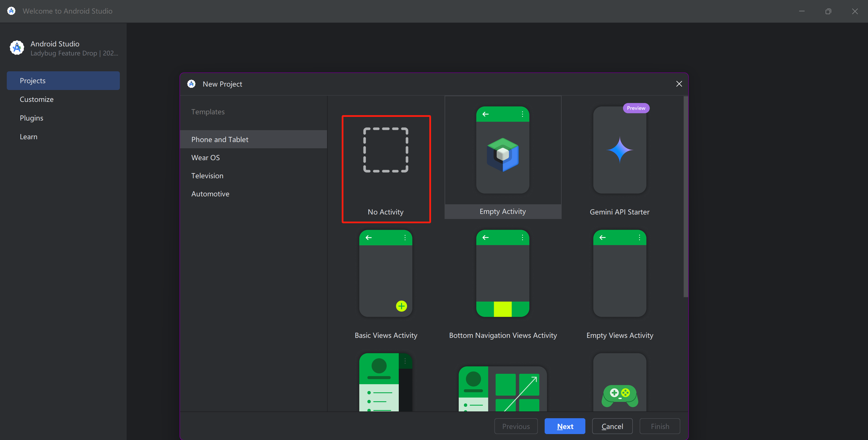Click the Next button

[x=565, y=426]
